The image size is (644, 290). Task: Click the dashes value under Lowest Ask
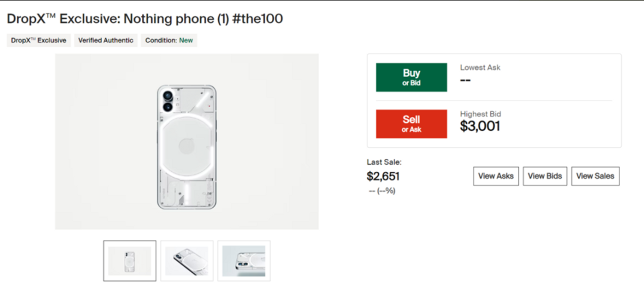pos(466,80)
